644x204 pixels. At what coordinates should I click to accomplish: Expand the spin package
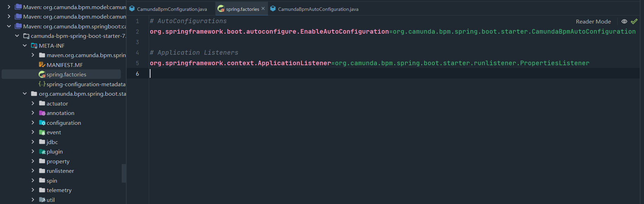pos(33,181)
